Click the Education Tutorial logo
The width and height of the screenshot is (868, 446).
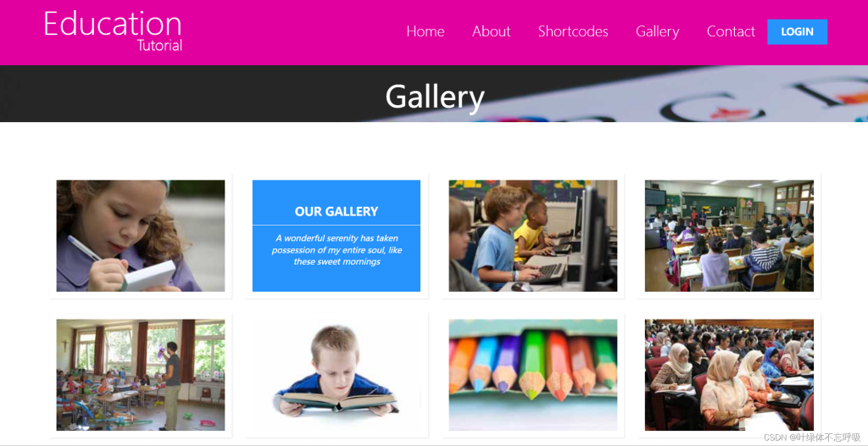coord(113,31)
